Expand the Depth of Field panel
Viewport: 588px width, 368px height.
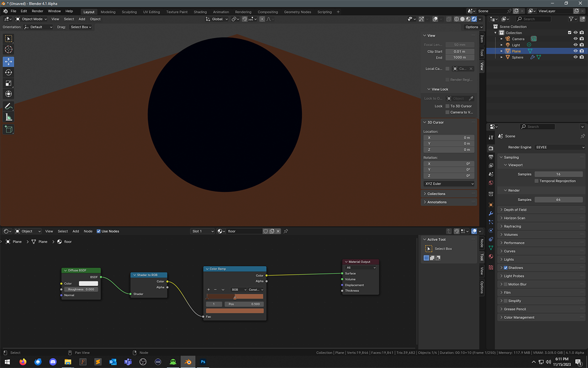(x=514, y=210)
